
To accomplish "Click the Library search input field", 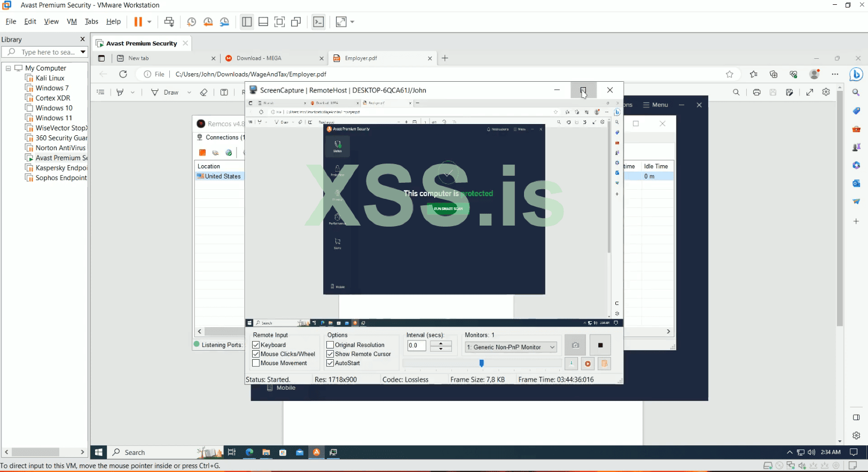I will pyautogui.click(x=48, y=52).
